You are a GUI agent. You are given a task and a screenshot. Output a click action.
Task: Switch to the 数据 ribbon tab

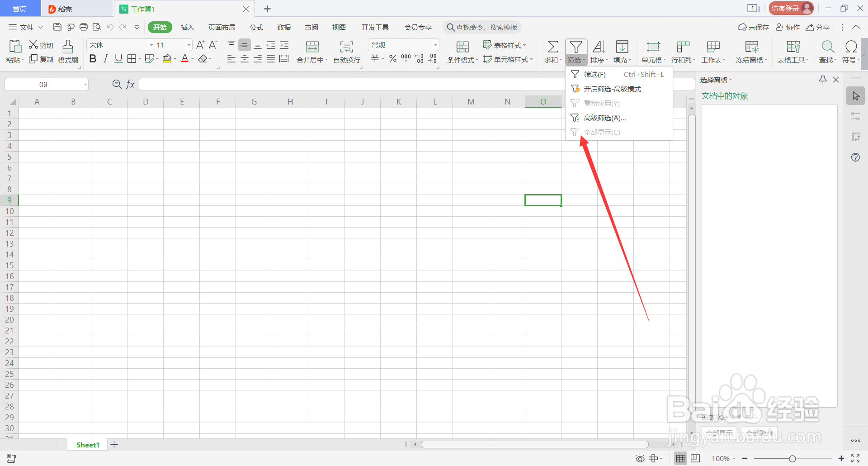283,27
